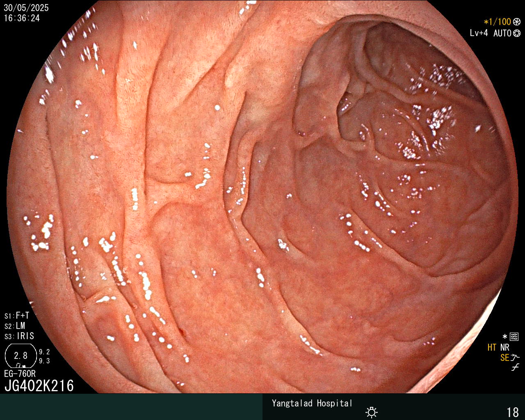Click the Lv+4 brightness level
The width and height of the screenshot is (525, 420).
(479, 33)
